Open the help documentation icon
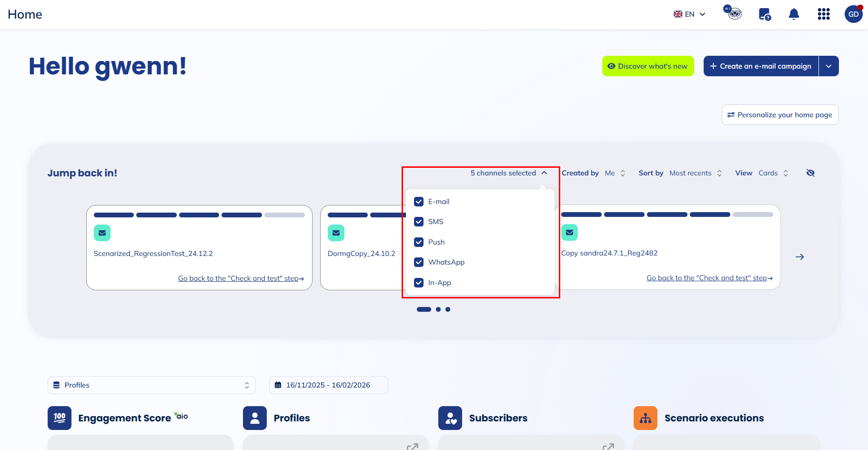Viewport: 868px width, 450px height. pos(765,14)
